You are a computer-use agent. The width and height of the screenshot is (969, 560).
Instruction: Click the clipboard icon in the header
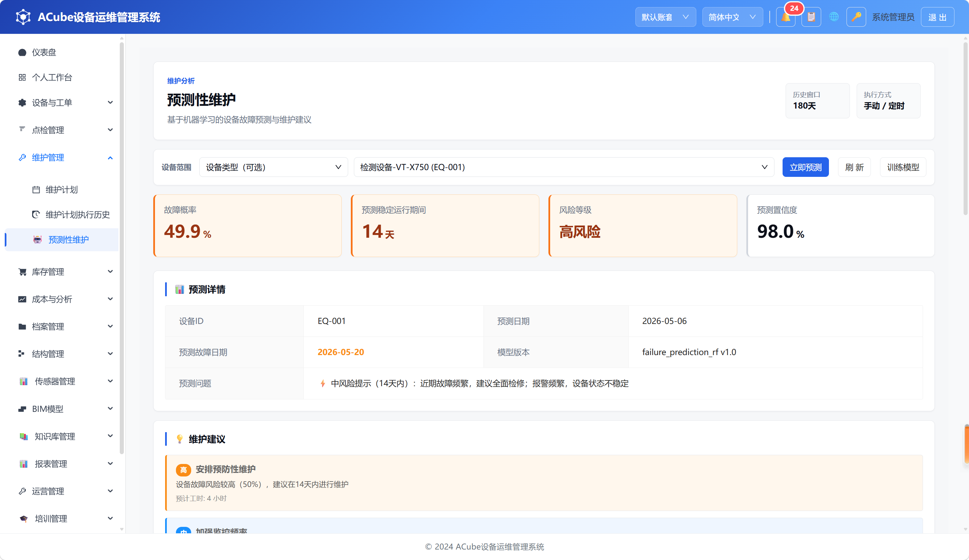[x=811, y=17]
